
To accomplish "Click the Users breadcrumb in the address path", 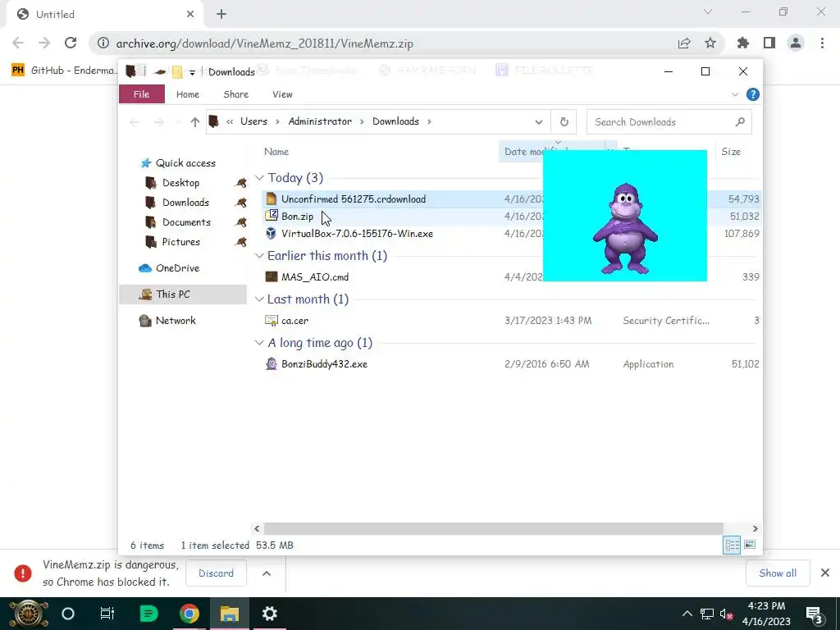I will tap(253, 121).
